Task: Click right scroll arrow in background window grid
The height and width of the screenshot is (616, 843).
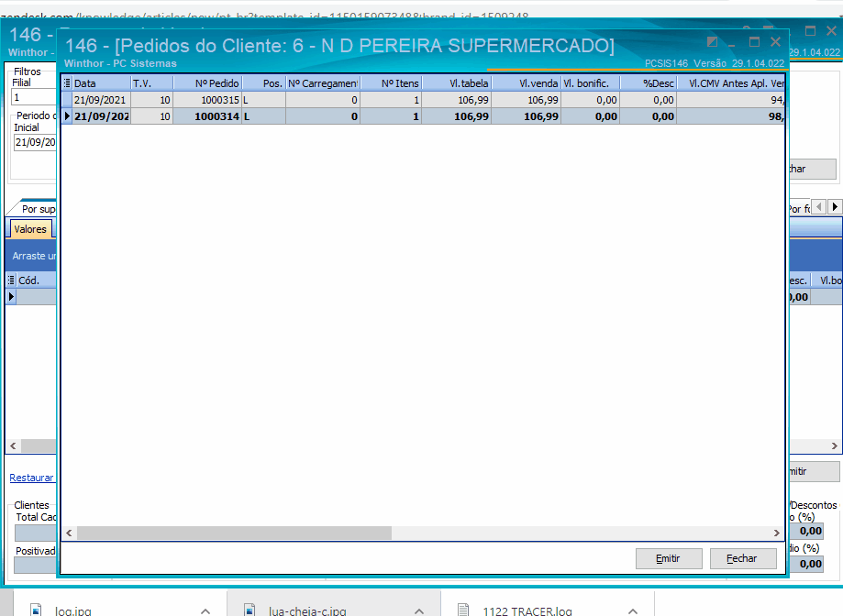Action: coord(835,445)
